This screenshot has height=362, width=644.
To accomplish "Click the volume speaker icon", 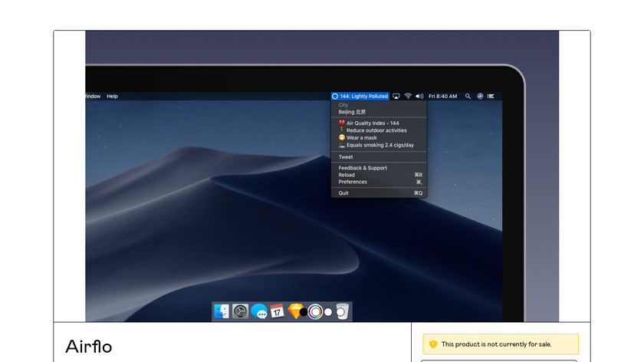I will tap(419, 96).
